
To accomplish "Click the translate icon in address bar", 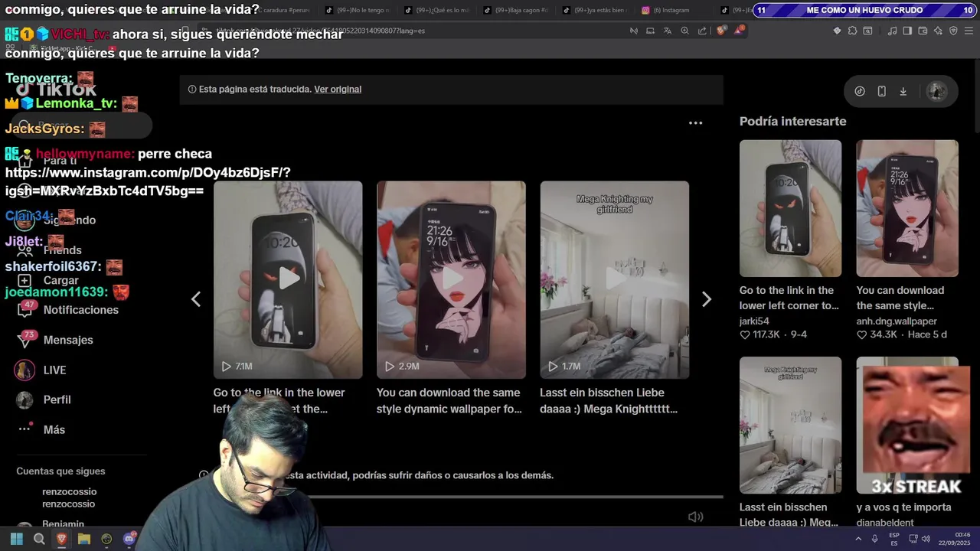I will click(667, 31).
